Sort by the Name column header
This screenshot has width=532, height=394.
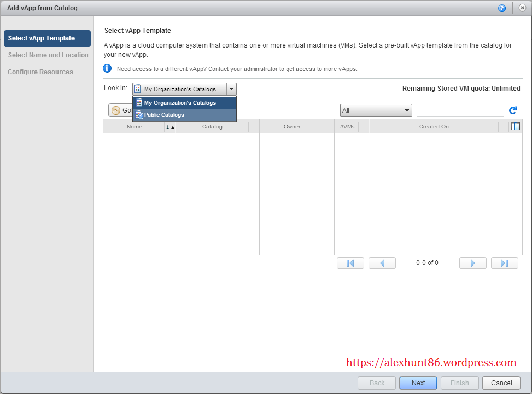tap(134, 127)
